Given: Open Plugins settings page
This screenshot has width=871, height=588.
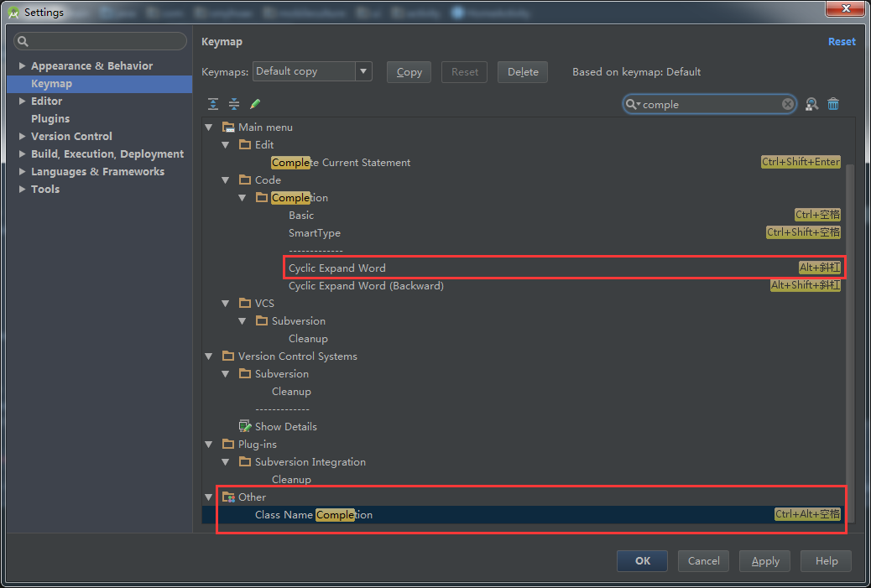Looking at the screenshot, I should click(50, 119).
